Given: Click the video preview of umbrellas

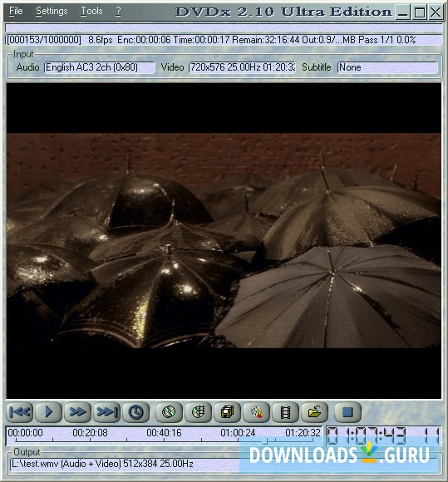Looking at the screenshot, I should pos(224,241).
